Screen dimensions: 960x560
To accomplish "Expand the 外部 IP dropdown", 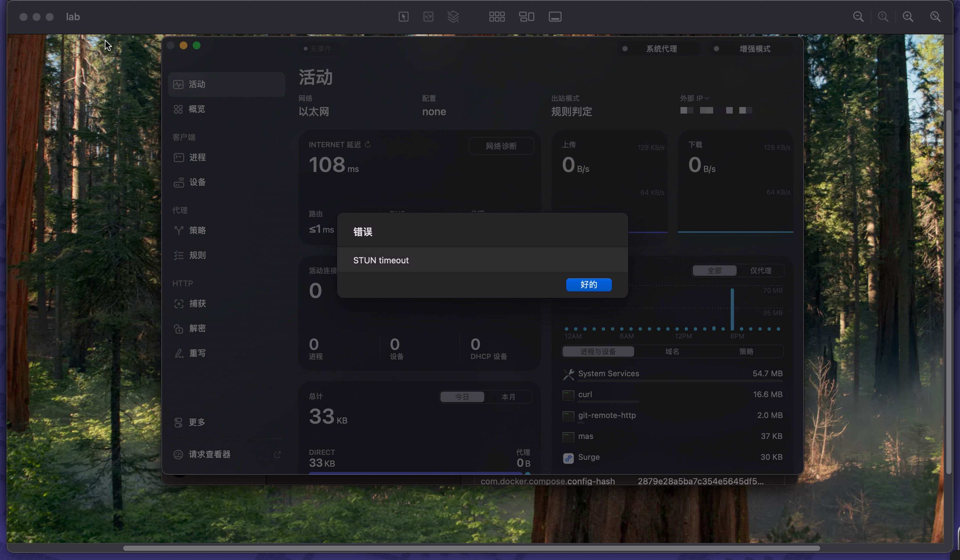I will (x=695, y=98).
